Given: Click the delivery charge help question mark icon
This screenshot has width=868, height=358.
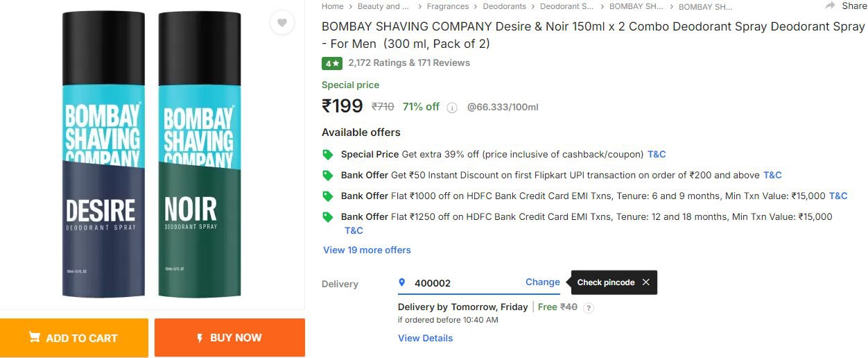Looking at the screenshot, I should (x=589, y=307).
